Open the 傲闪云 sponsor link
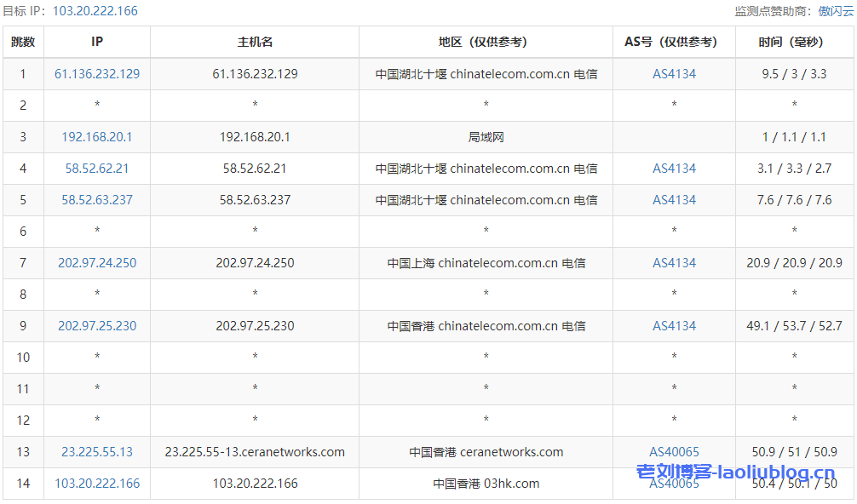857x504 pixels. tap(836, 11)
